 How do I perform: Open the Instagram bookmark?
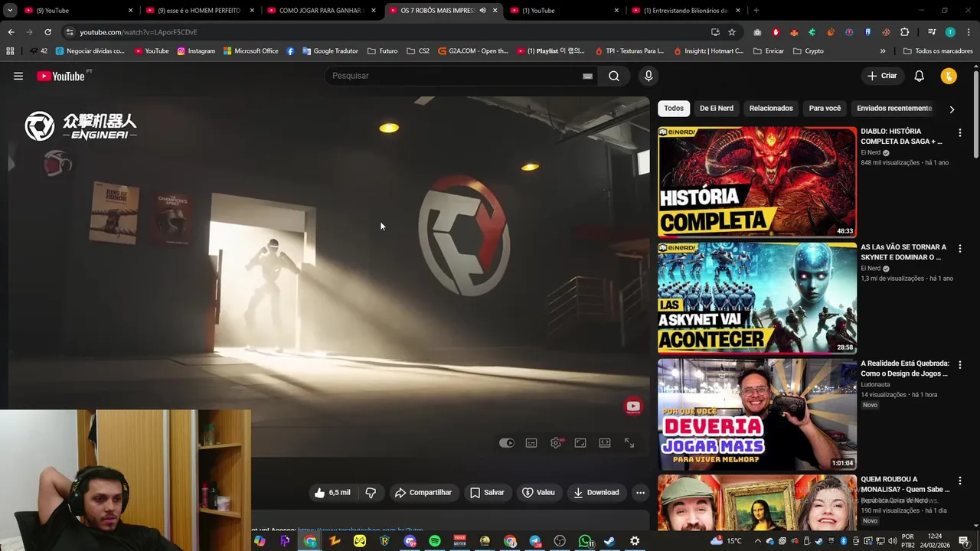pyautogui.click(x=196, y=51)
